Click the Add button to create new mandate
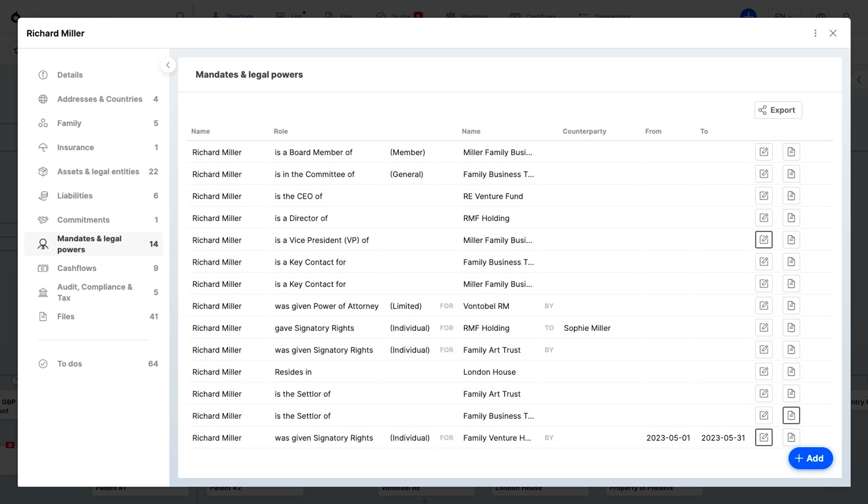868x504 pixels. (810, 458)
